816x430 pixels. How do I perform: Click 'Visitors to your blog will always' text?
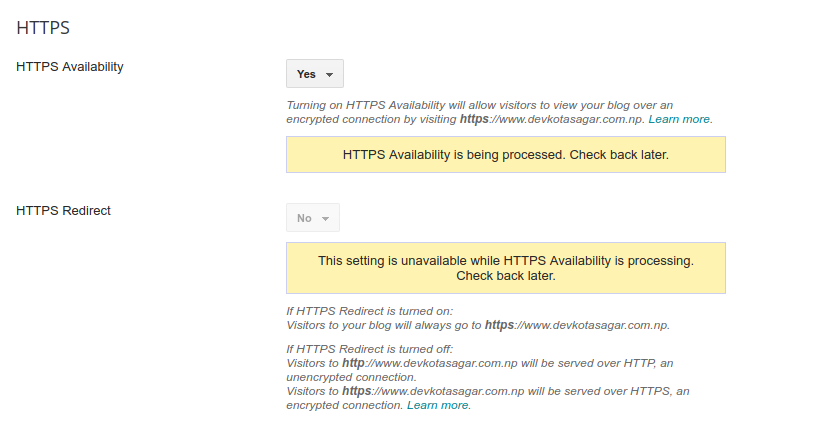(x=373, y=325)
